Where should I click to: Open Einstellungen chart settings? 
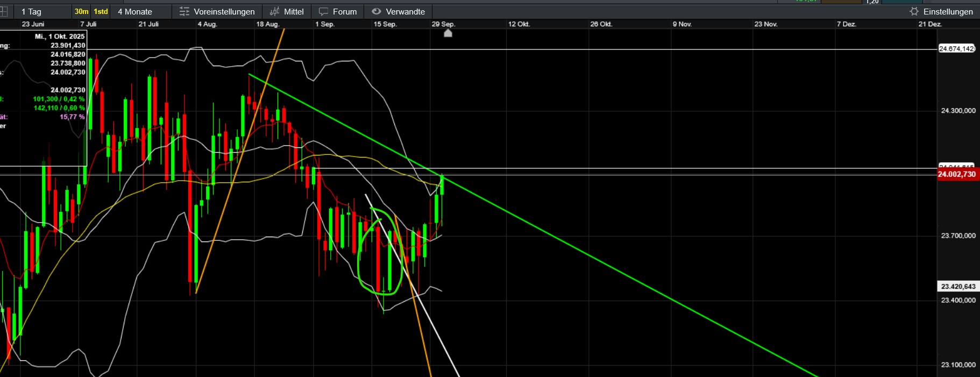(941, 11)
